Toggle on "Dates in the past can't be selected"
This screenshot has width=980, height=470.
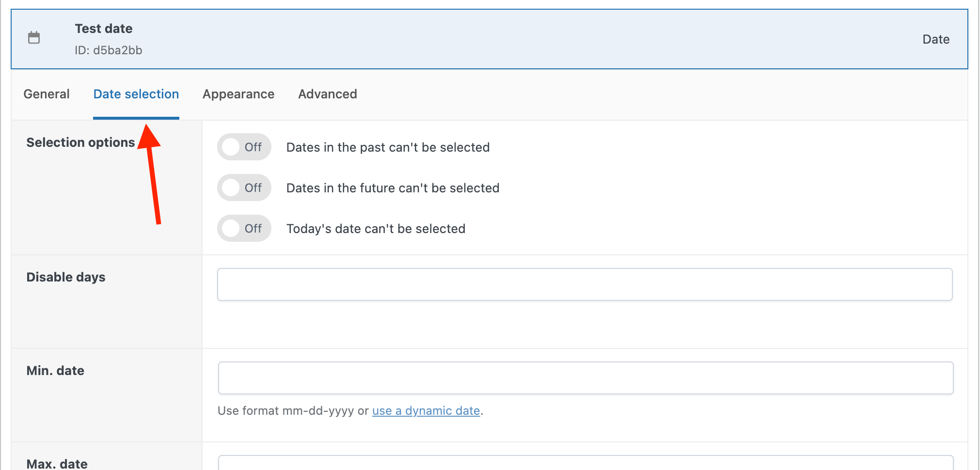click(x=244, y=147)
